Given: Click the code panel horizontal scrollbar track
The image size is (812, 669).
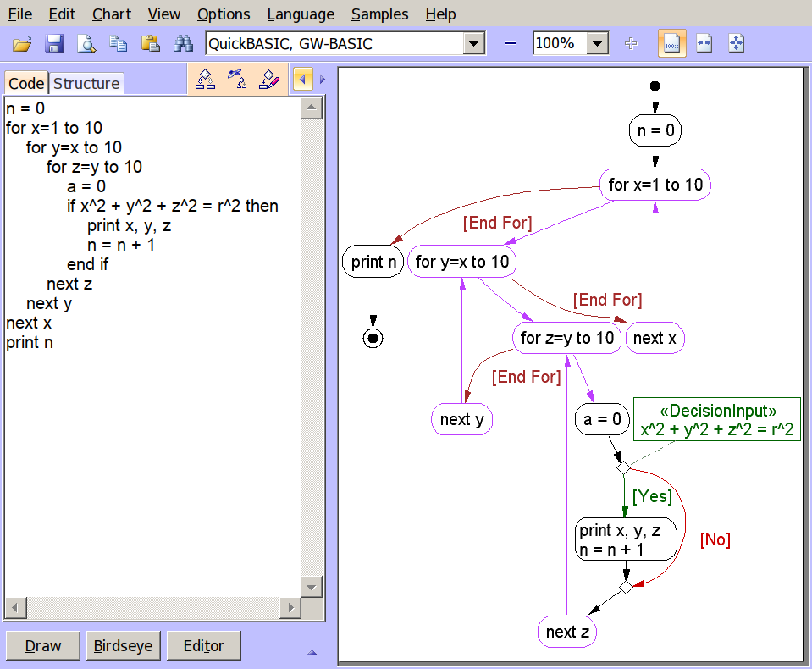Looking at the screenshot, I should tap(152, 608).
